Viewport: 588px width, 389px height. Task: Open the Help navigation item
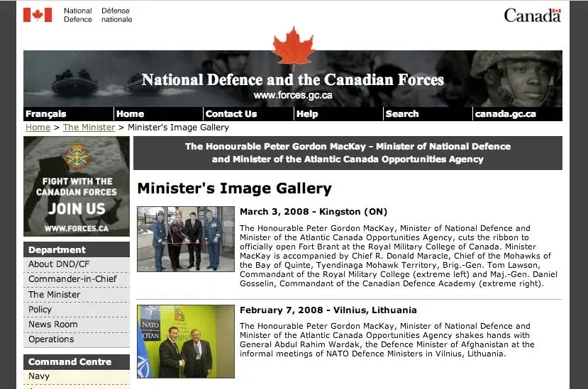(x=307, y=114)
